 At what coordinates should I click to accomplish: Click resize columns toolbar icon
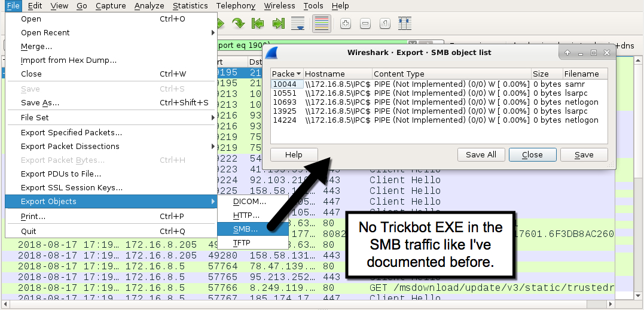[x=405, y=23]
